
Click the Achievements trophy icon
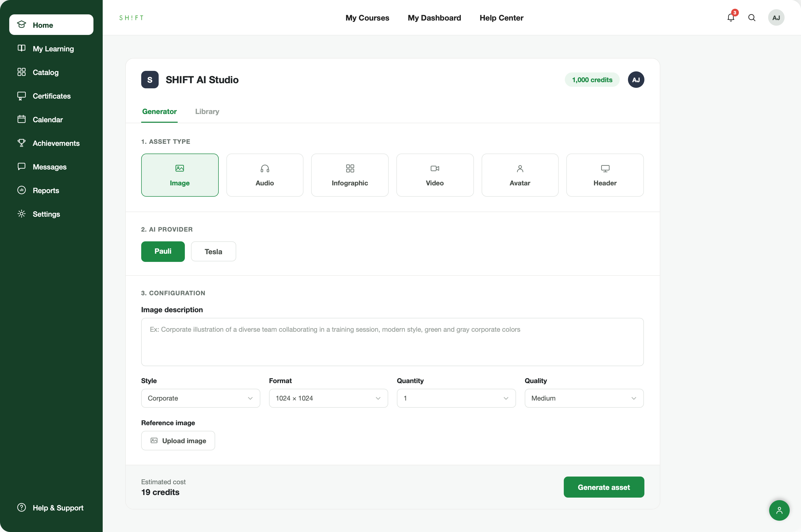(21, 143)
